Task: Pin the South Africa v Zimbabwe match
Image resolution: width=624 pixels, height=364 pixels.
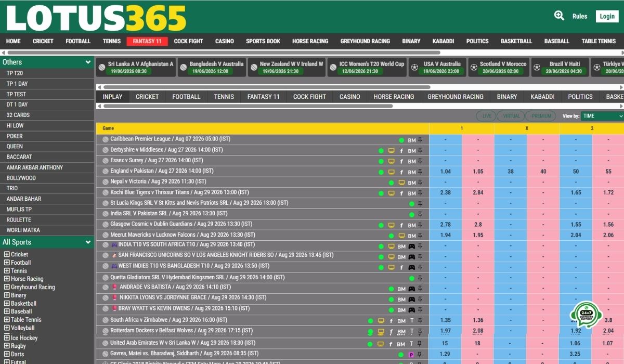Action: click(420, 321)
